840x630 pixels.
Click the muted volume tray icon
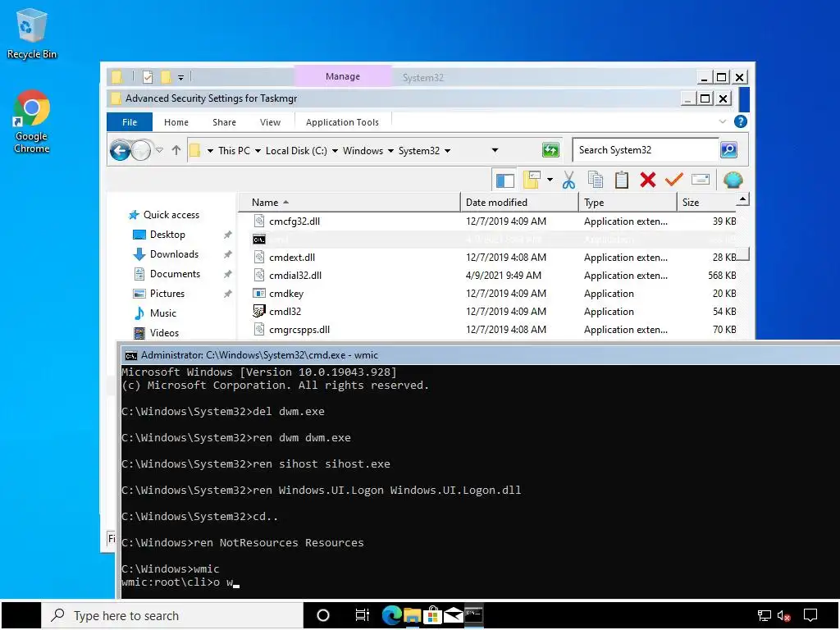[x=783, y=616]
